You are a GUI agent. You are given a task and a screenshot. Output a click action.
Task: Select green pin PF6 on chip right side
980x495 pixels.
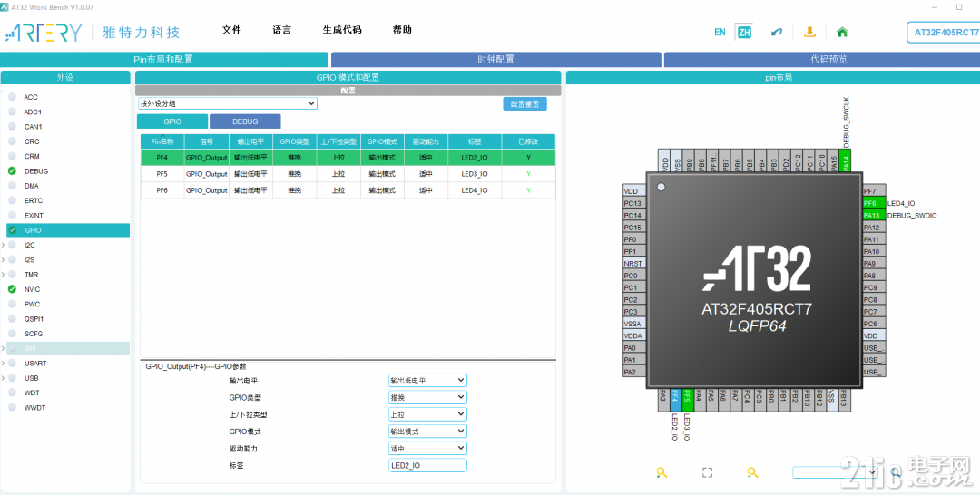point(874,203)
